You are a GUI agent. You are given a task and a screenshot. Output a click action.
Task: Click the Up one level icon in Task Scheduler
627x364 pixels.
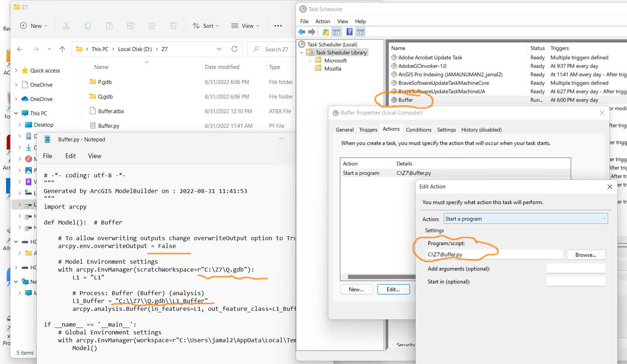326,32
